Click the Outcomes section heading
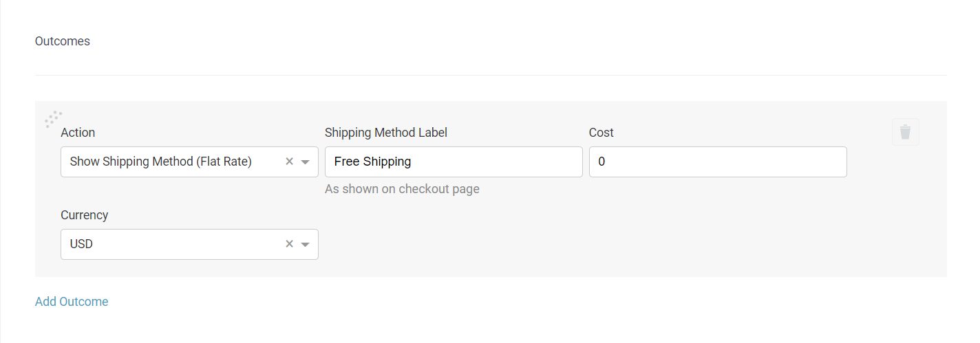Viewport: 980px width, 343px height. [x=63, y=41]
